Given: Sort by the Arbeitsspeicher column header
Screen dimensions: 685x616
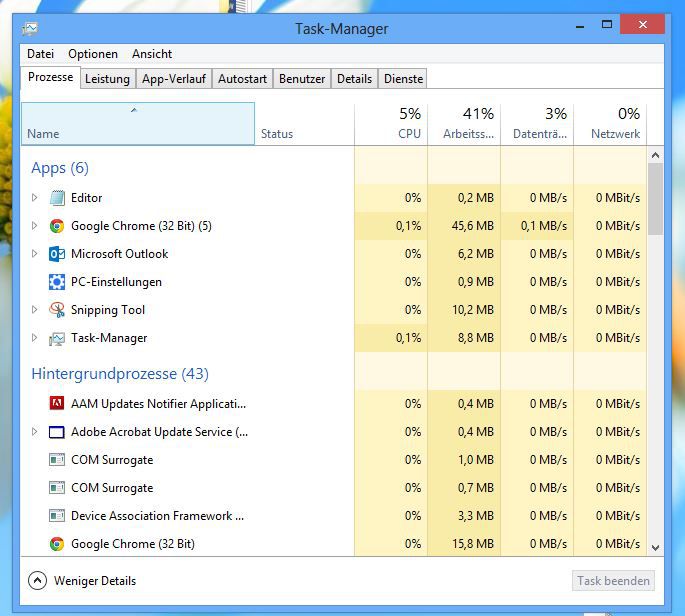Looking at the screenshot, I should (x=464, y=124).
